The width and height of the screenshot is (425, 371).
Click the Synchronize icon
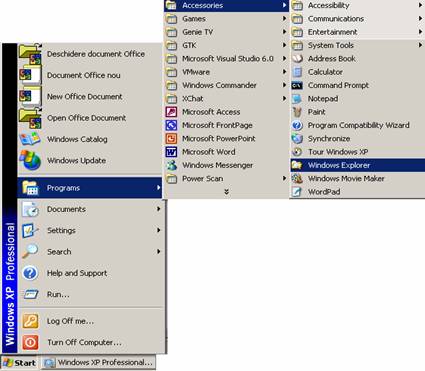pos(297,139)
